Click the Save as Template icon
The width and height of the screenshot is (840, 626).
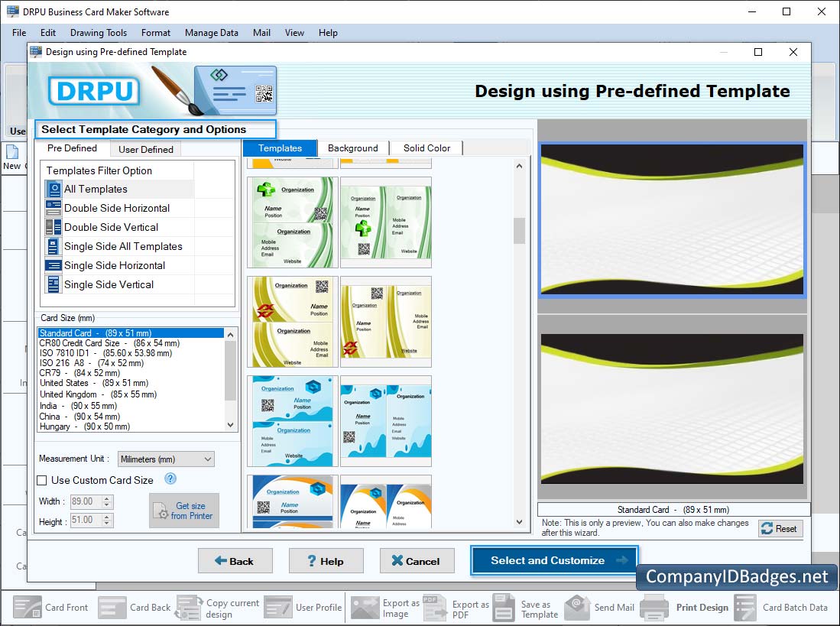[504, 607]
